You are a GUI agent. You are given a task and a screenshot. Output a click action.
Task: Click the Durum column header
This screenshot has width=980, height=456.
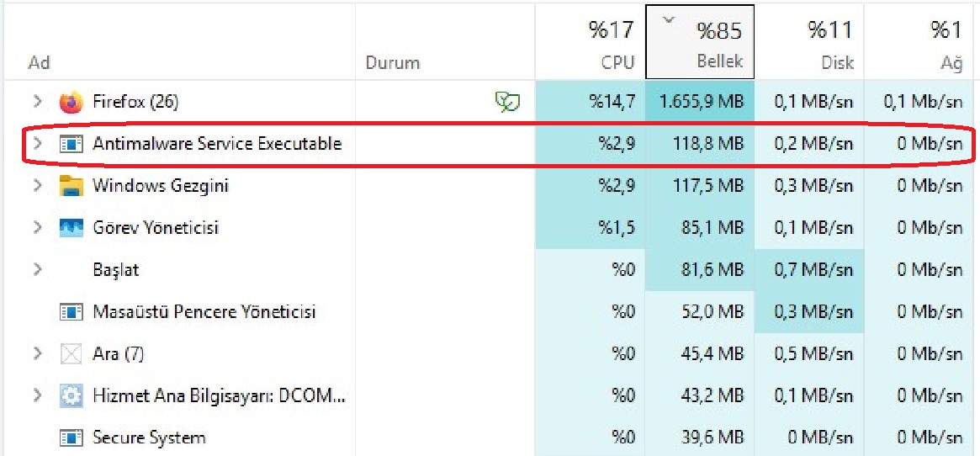coord(392,63)
